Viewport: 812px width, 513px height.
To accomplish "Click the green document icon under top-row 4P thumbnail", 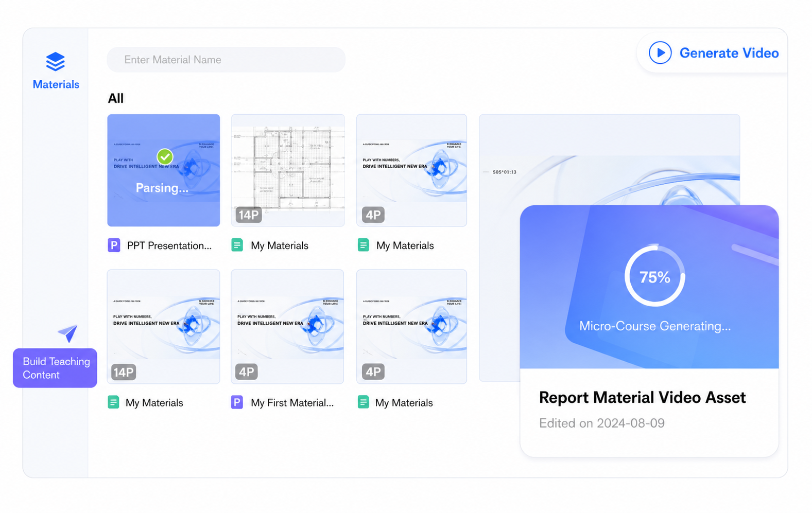I will (x=363, y=245).
